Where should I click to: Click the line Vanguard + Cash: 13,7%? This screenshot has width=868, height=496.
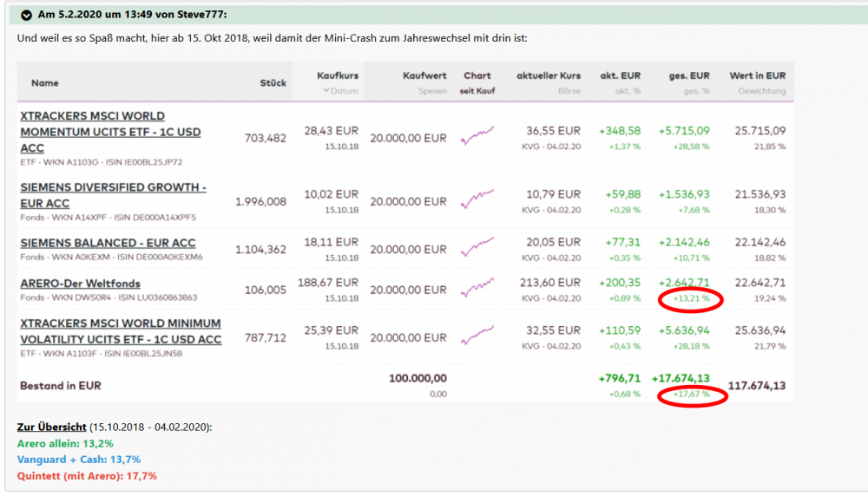tap(79, 460)
